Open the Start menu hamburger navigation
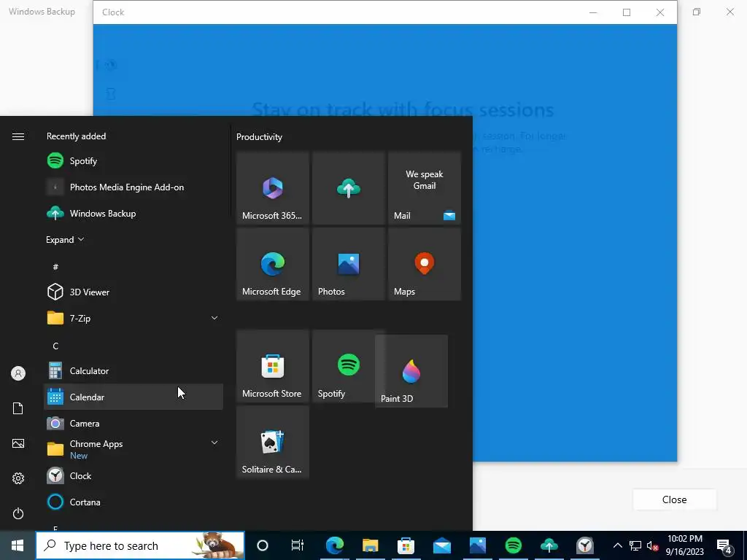747x560 pixels. click(18, 136)
